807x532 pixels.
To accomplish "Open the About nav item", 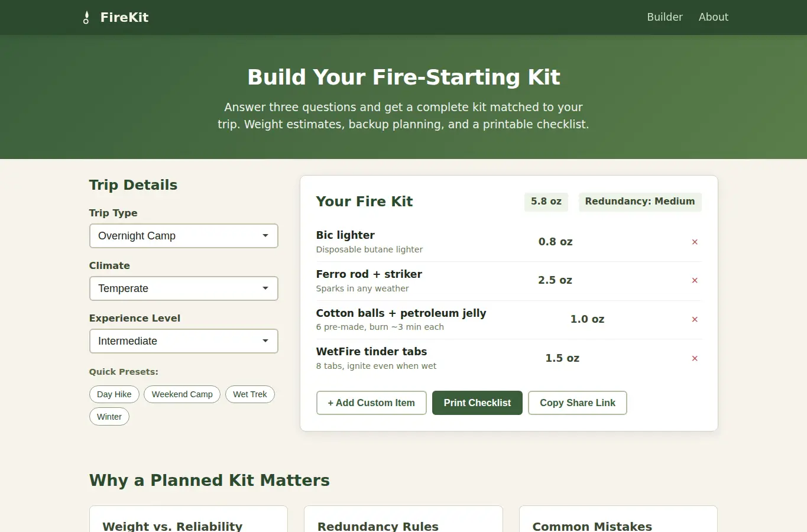I will [714, 17].
